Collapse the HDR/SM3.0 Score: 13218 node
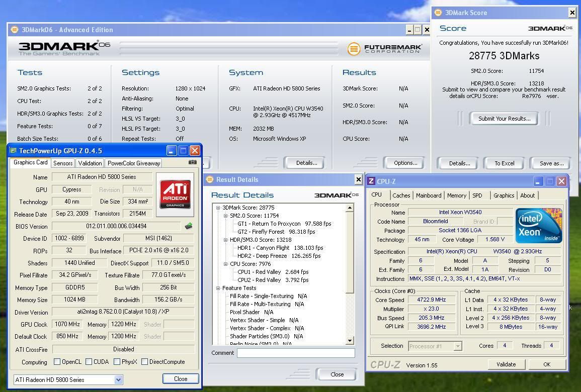Screen dimensions: 581x392 [225, 240]
